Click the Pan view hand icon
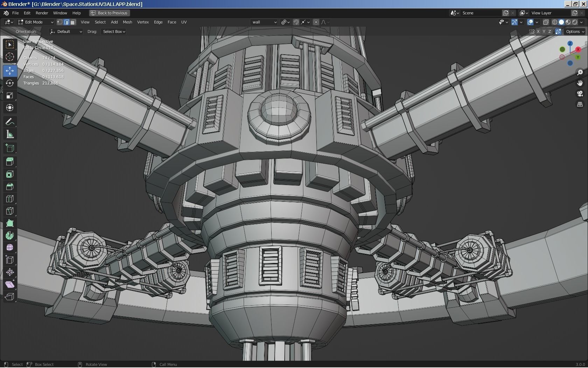Image resolution: width=588 pixels, height=368 pixels. (x=580, y=83)
